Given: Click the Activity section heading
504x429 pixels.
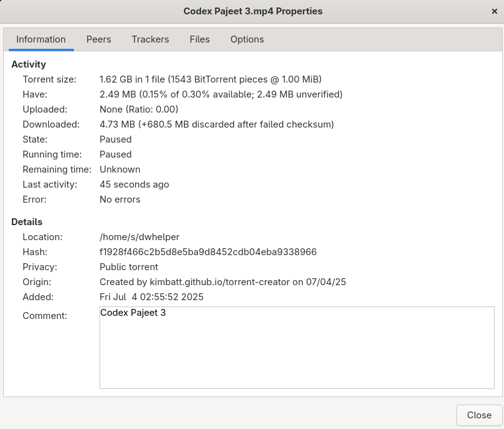Looking at the screenshot, I should click(29, 64).
